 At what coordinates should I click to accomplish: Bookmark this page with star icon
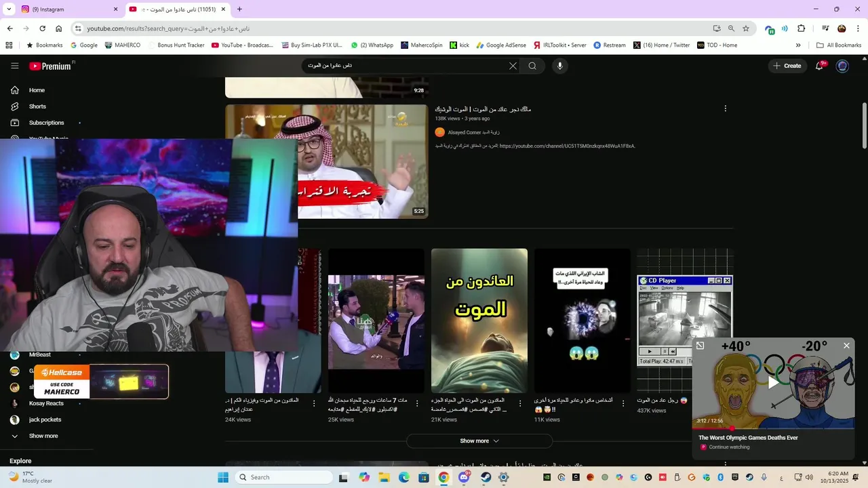pos(746,28)
